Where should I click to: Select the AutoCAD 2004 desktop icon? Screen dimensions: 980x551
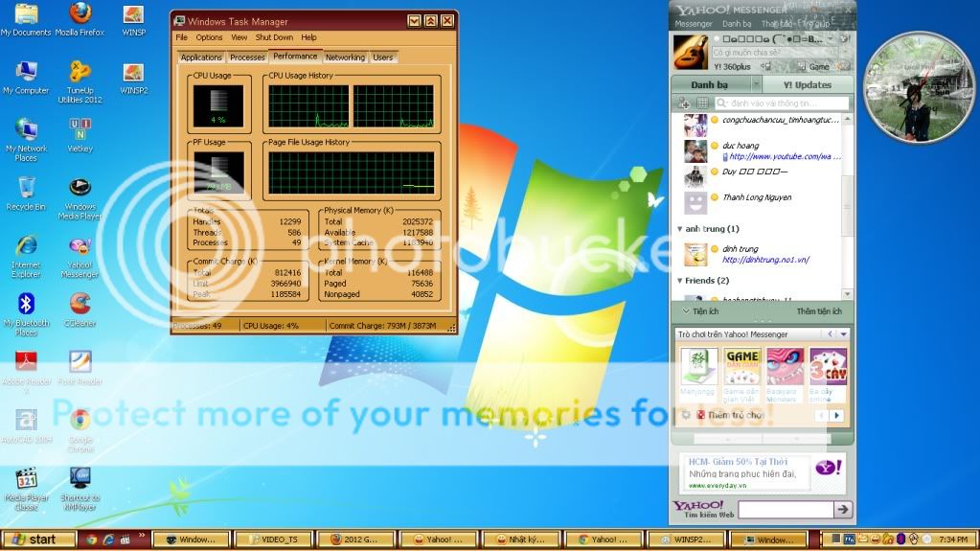[26, 425]
